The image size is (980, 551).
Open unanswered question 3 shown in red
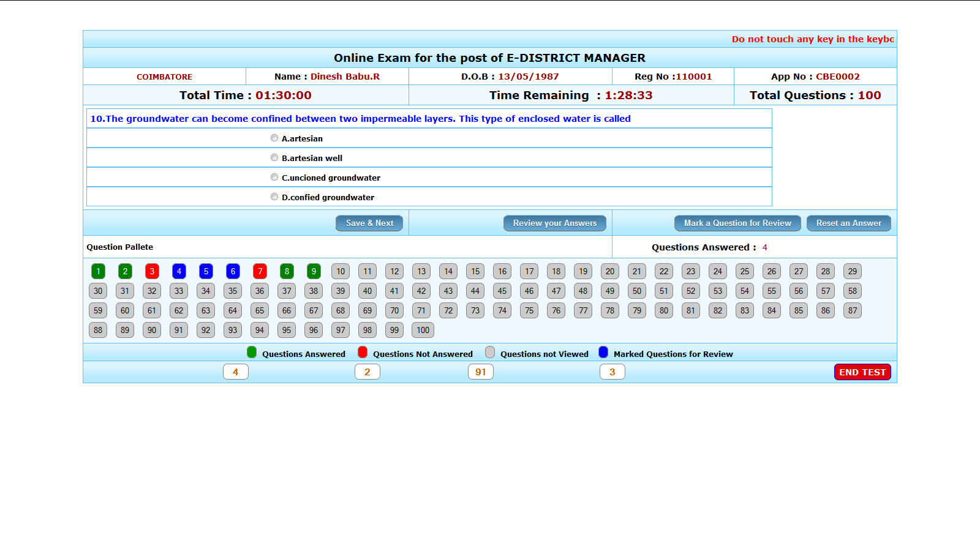coord(152,271)
